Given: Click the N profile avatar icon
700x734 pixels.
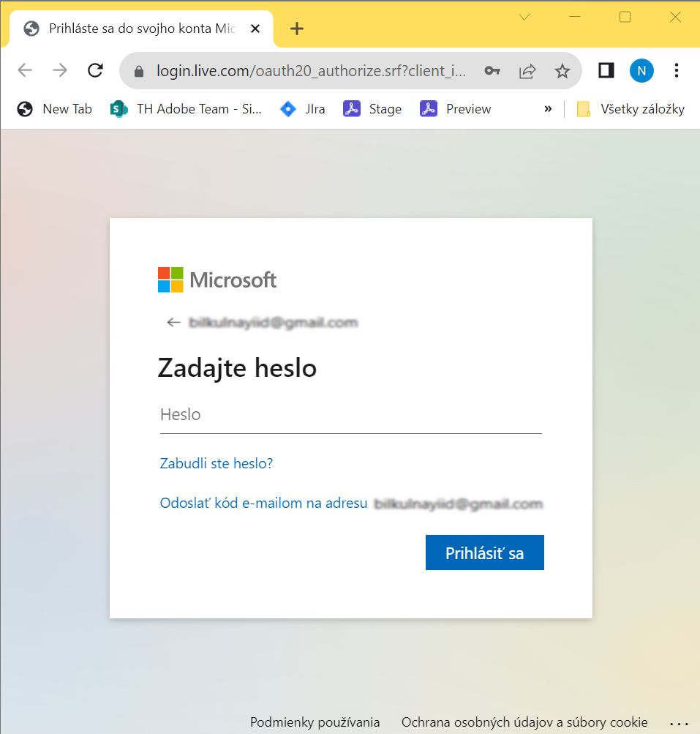Looking at the screenshot, I should 641,70.
